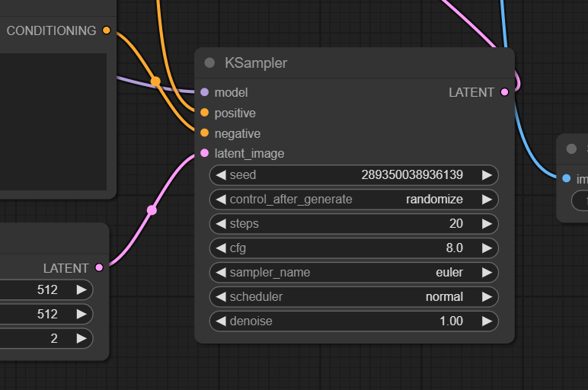
Task: Collapse the right-edge node via gray dot
Action: coord(571,149)
